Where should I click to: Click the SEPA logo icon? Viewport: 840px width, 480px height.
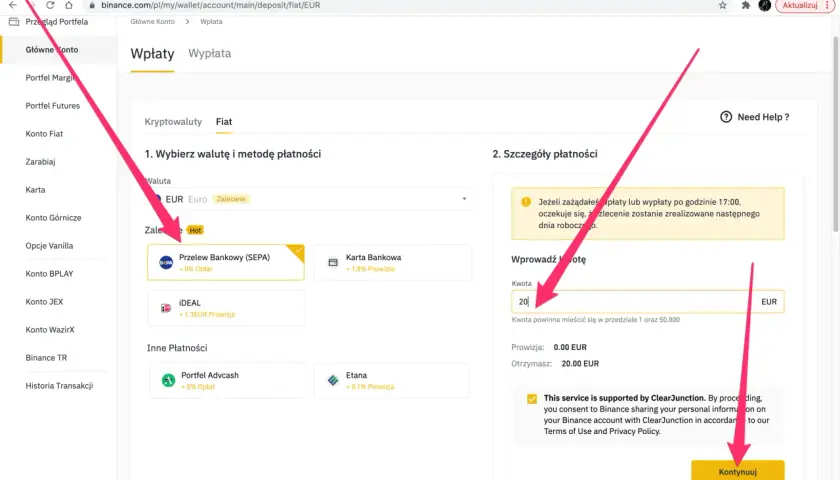[x=166, y=262]
